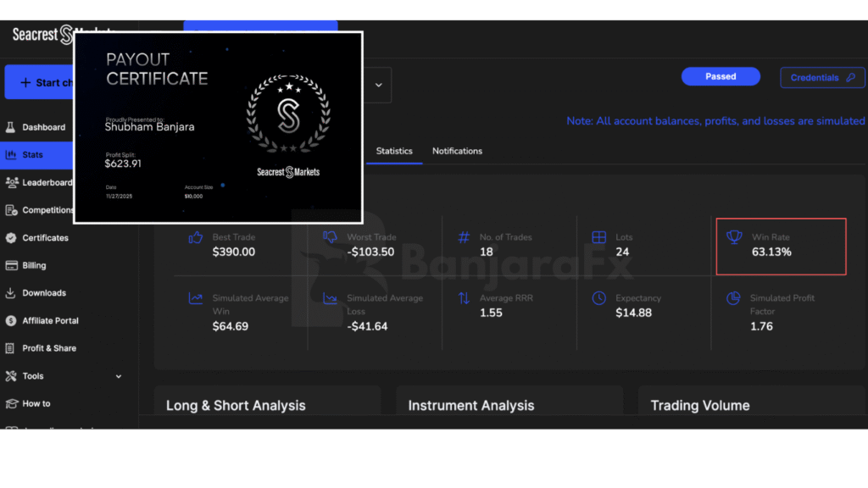Click the Best Trade thumbs-up icon
The height and width of the screenshot is (488, 868).
(x=196, y=238)
